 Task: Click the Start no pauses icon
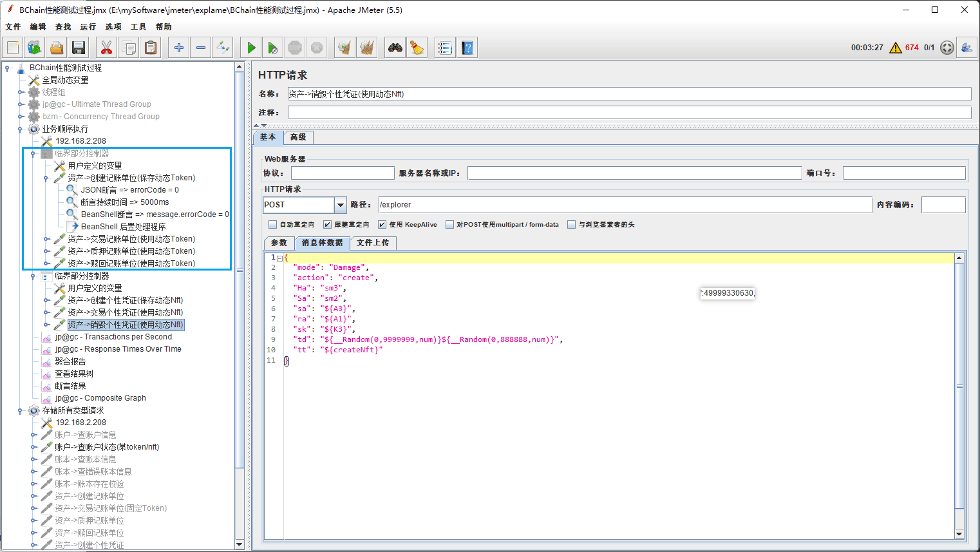[x=272, y=48]
